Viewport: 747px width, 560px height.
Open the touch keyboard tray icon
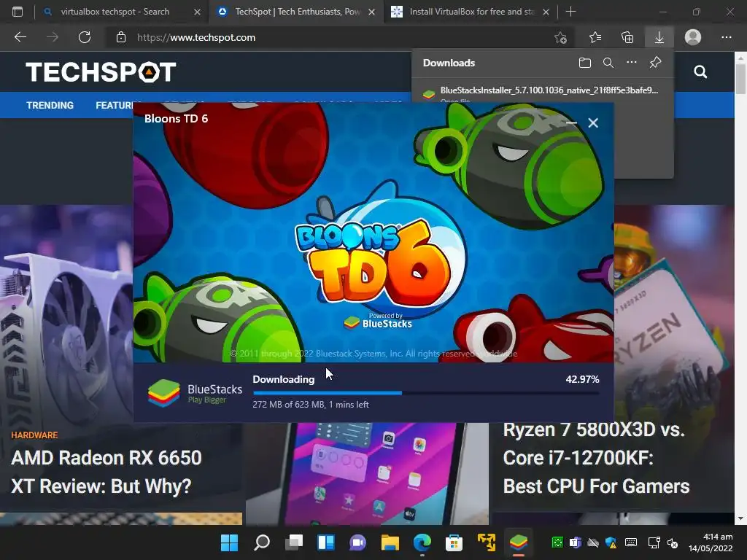click(x=631, y=542)
